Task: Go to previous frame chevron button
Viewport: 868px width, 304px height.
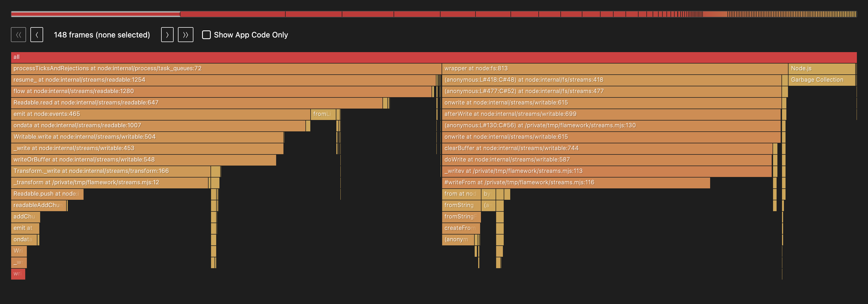Action: tap(37, 35)
